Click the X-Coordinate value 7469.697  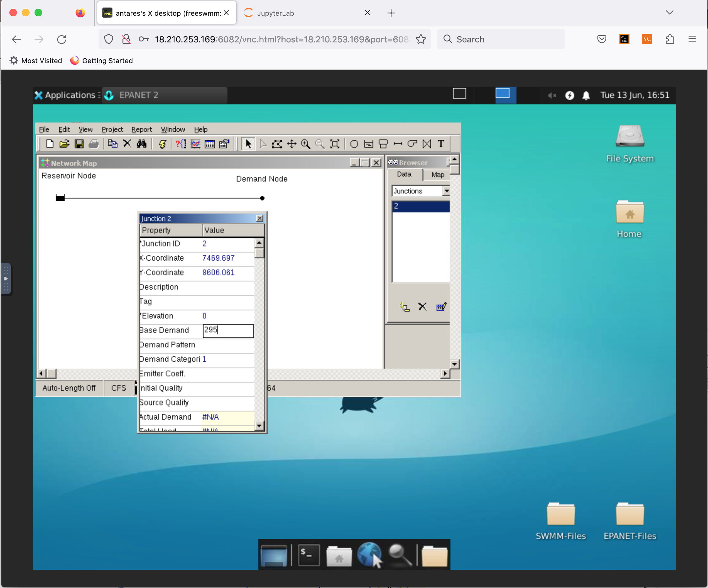click(x=218, y=258)
